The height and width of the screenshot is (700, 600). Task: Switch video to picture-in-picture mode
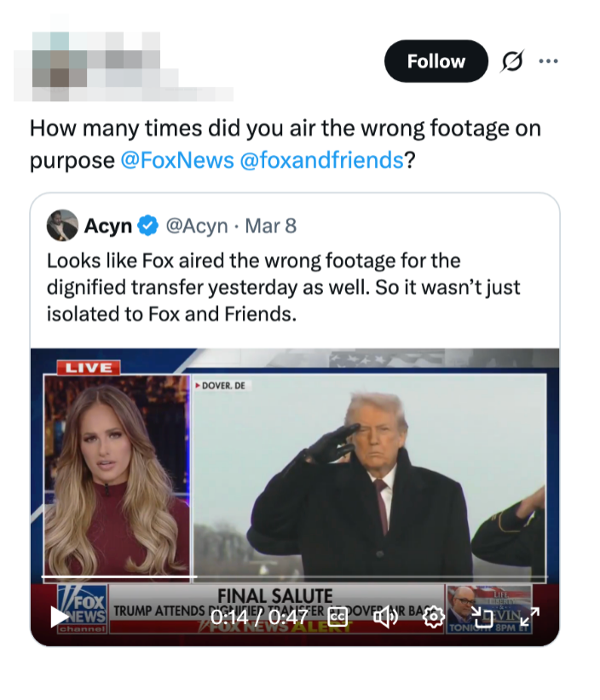pyautogui.click(x=482, y=616)
